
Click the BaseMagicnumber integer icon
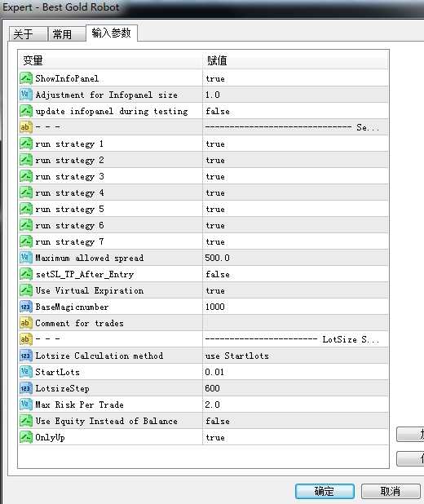click(26, 307)
